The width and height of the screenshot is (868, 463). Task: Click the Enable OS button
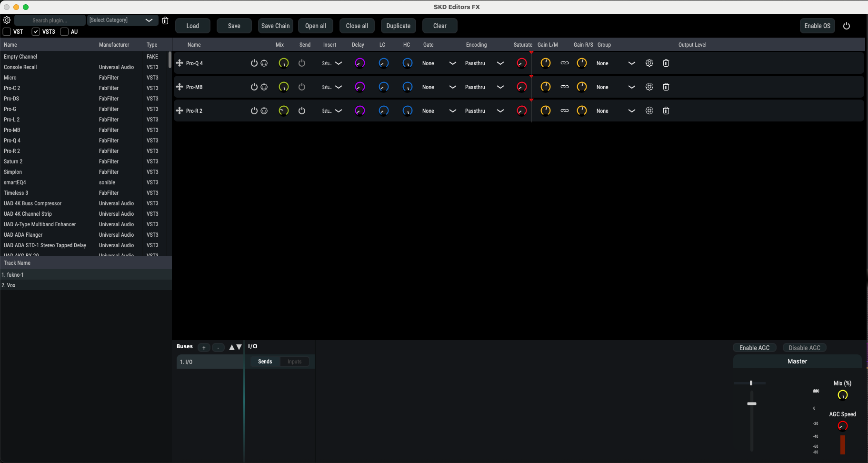coord(818,26)
